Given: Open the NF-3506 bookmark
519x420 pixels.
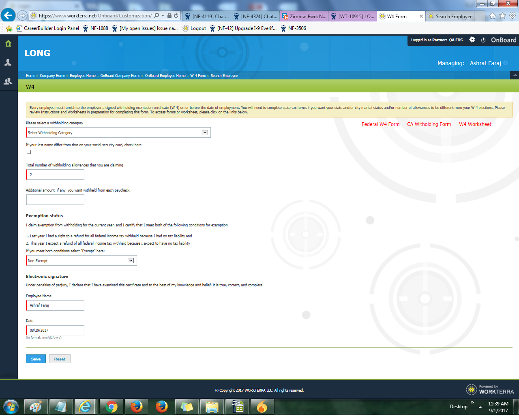Looking at the screenshot, I should pos(293,28).
